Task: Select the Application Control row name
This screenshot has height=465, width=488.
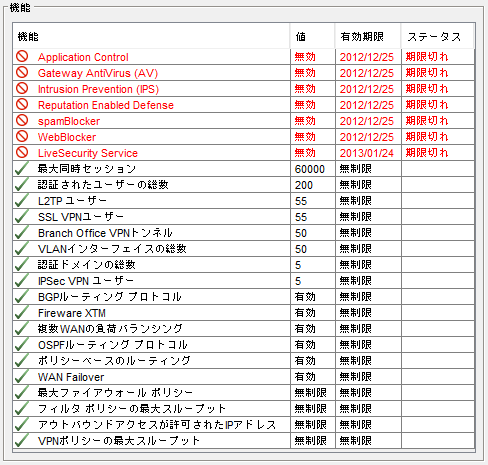Action: pyautogui.click(x=83, y=57)
